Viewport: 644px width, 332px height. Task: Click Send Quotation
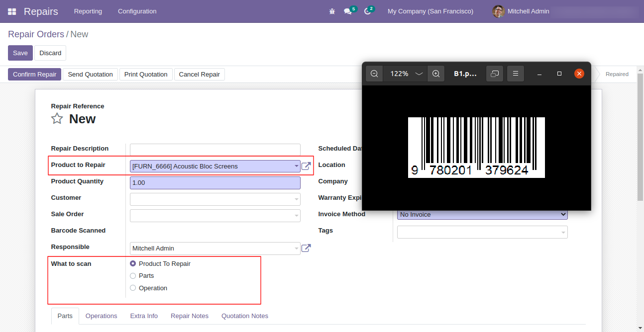(x=90, y=75)
